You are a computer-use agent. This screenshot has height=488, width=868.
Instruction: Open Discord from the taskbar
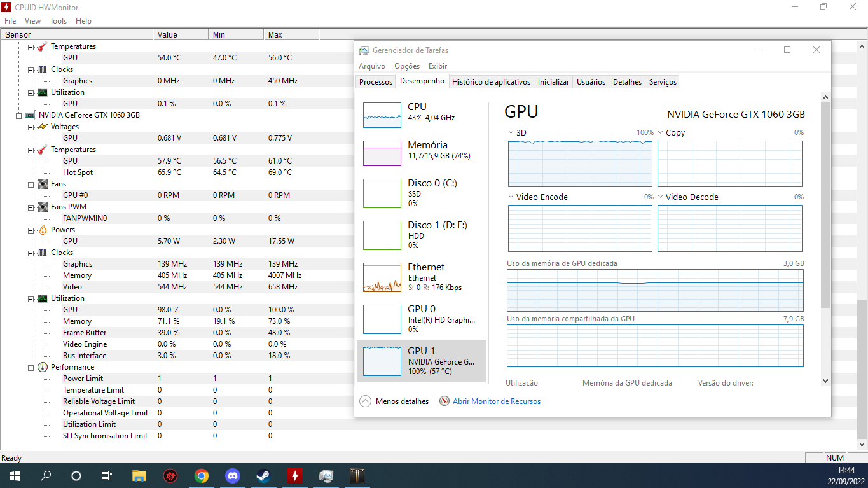point(233,475)
